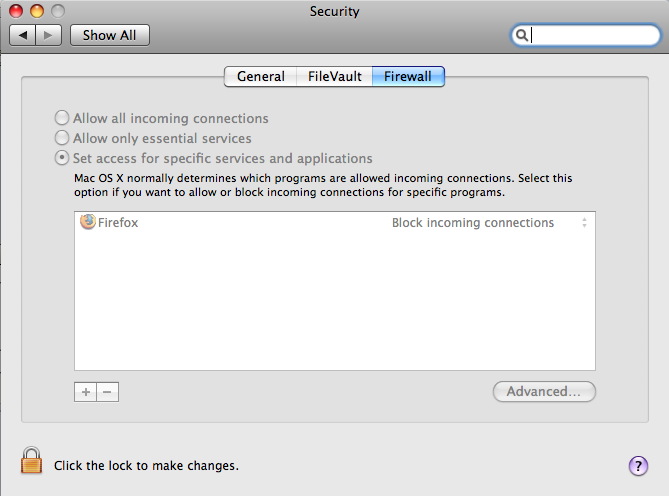669x496 pixels.
Task: Choose Set access for specific services and applications
Action: pos(63,158)
